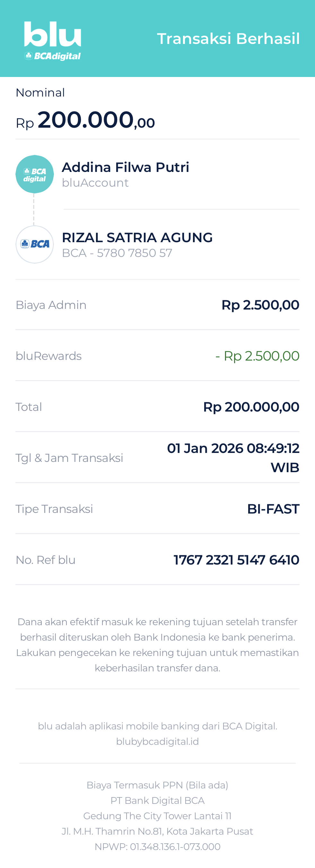Click the Transaksi Berhasil heading
This screenshot has height=868, width=315.
click(x=228, y=38)
